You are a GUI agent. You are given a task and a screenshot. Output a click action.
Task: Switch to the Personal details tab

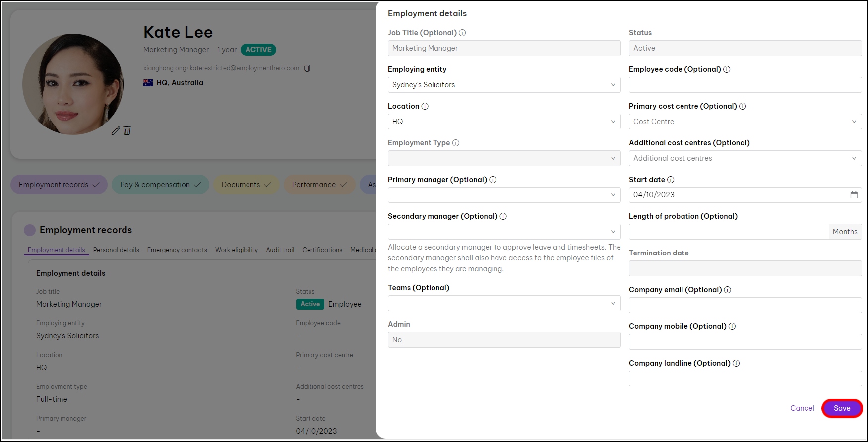116,250
